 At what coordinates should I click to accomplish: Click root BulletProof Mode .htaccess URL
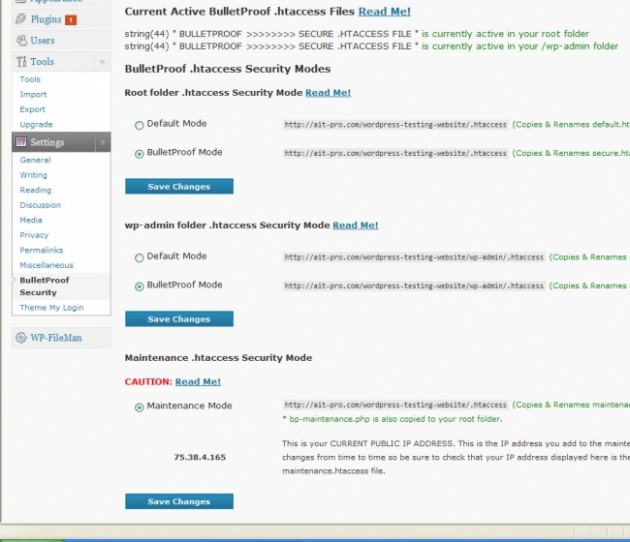(395, 153)
